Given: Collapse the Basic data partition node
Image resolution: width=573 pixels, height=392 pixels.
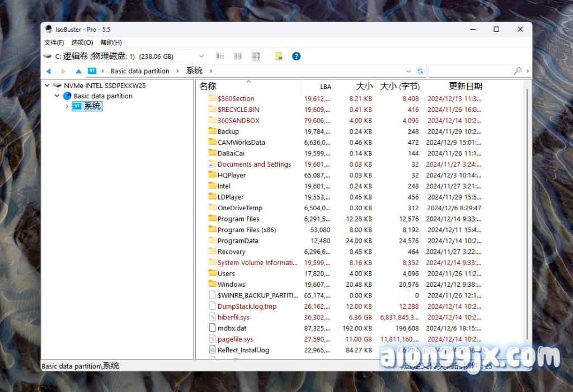Looking at the screenshot, I should (x=57, y=96).
